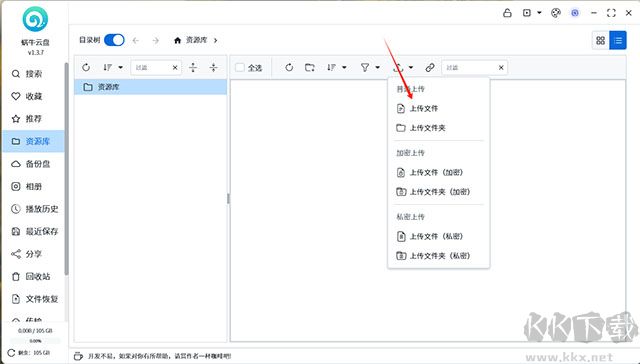640x364 pixels.
Task: Clear the file list filter field
Action: tap(501, 68)
